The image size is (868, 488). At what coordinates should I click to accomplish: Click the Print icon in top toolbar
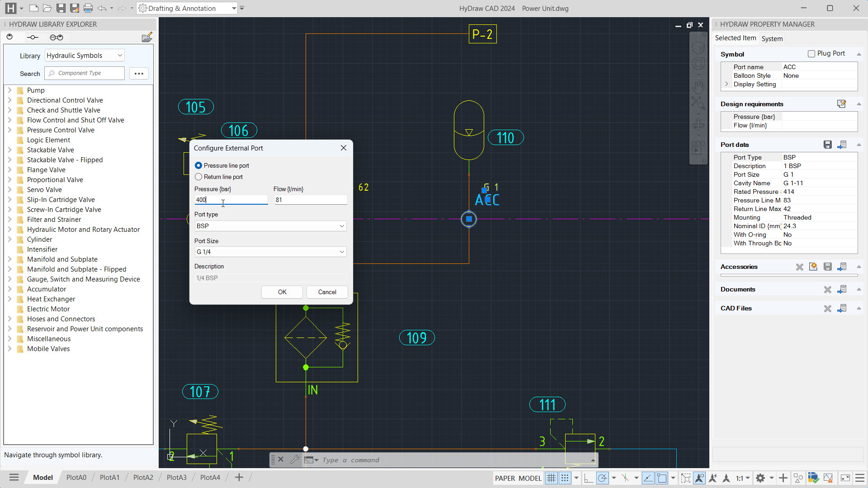88,8
